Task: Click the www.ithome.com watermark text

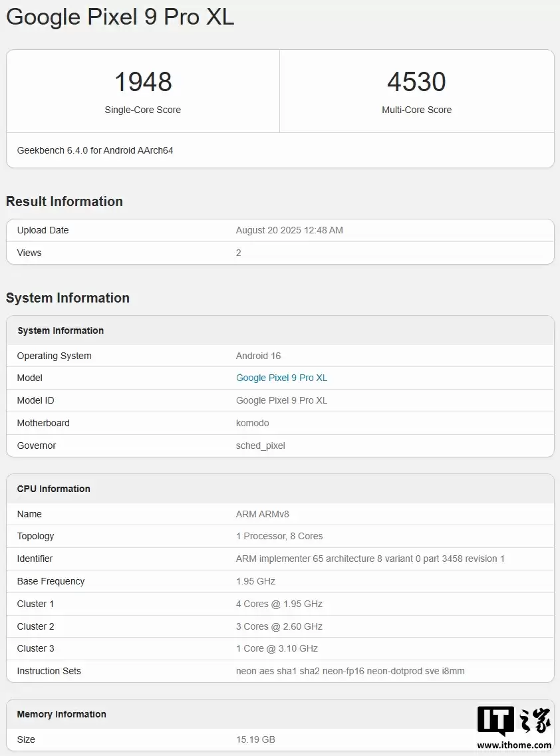Action: (x=514, y=745)
